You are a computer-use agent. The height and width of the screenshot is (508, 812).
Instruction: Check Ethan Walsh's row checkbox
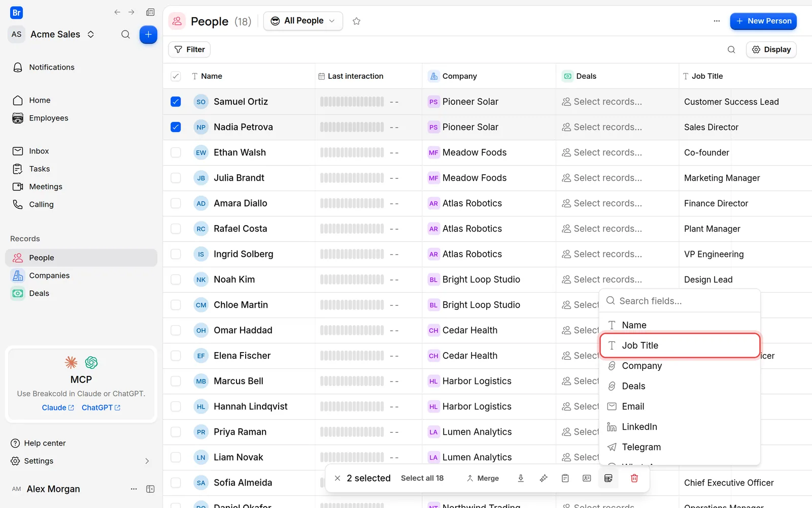[x=176, y=152]
